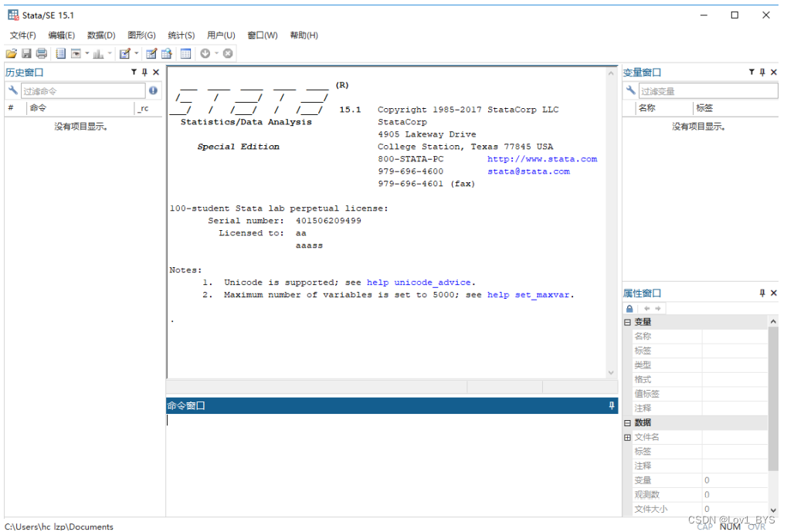Click the filter funnel in 历史窗口 header

134,73
